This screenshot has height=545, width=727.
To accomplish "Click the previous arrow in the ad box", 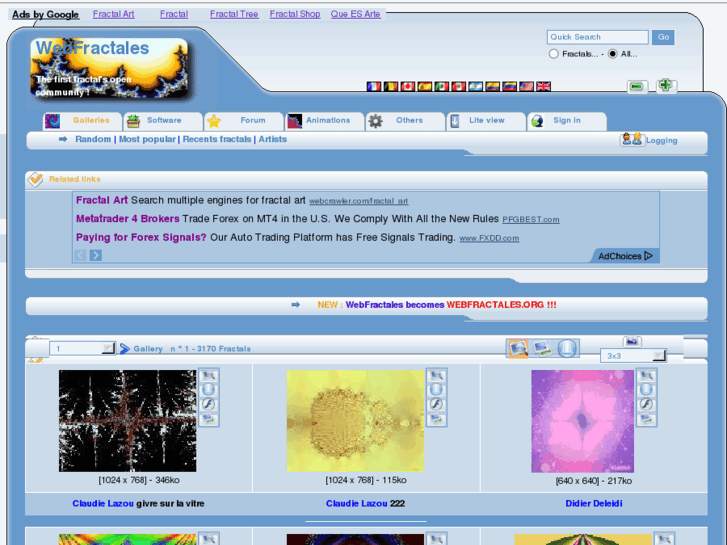I will [x=81, y=255].
